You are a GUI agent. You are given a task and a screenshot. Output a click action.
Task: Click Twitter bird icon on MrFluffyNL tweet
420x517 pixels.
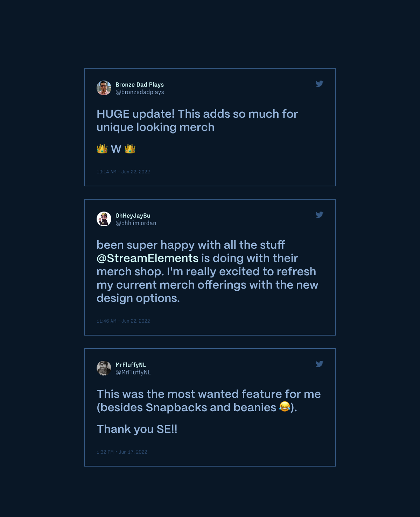click(x=319, y=364)
